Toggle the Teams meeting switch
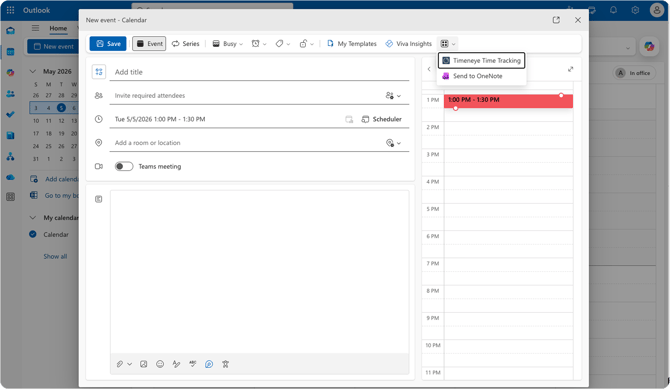 tap(124, 166)
